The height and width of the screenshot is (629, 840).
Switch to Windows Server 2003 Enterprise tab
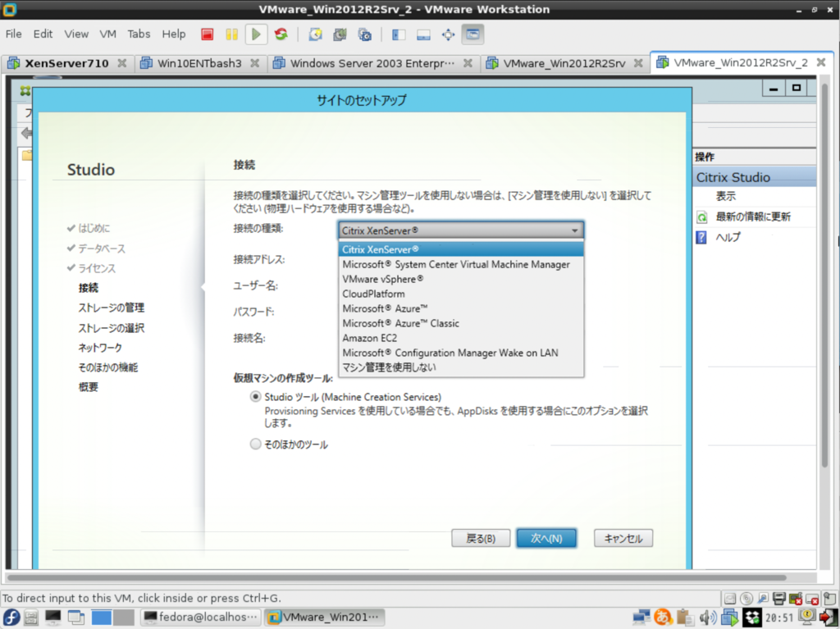tap(372, 63)
